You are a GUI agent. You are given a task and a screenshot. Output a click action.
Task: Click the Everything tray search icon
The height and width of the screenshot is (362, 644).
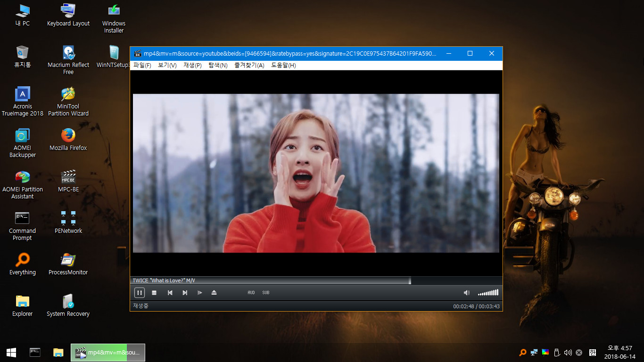click(x=522, y=352)
